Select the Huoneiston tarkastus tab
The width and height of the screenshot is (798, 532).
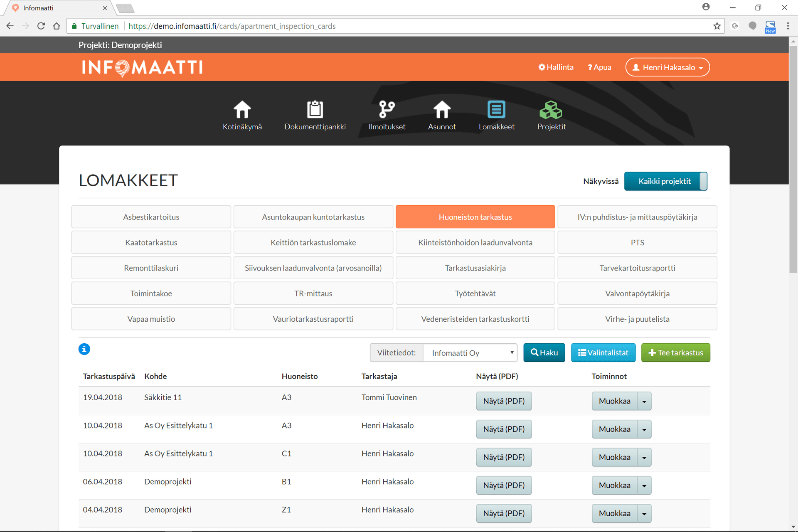[x=475, y=217]
